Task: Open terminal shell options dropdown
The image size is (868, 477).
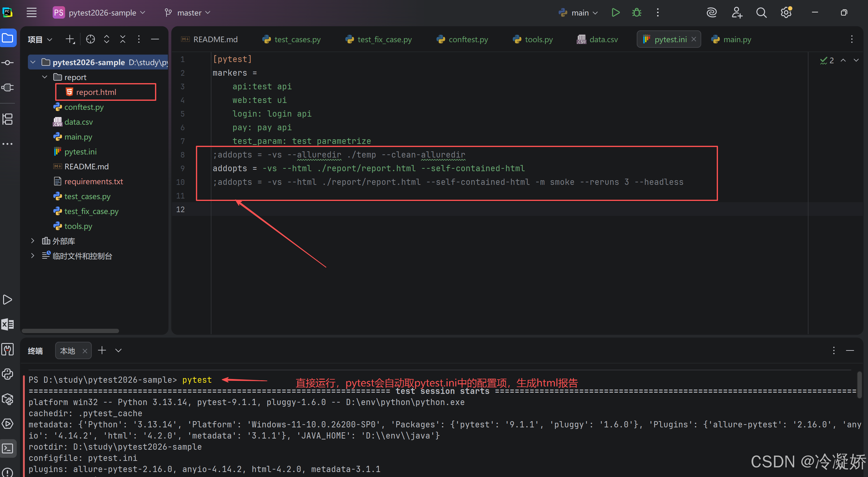Action: pyautogui.click(x=118, y=350)
